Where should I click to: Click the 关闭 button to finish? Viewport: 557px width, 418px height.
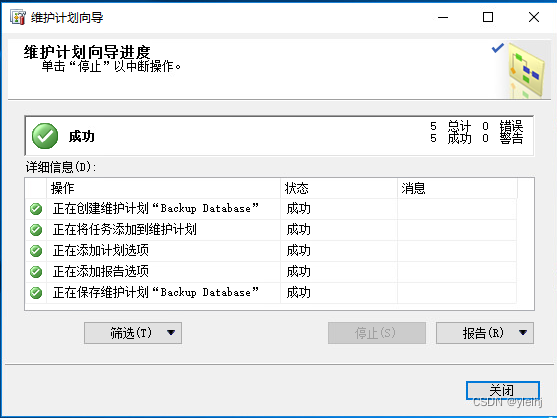503,390
